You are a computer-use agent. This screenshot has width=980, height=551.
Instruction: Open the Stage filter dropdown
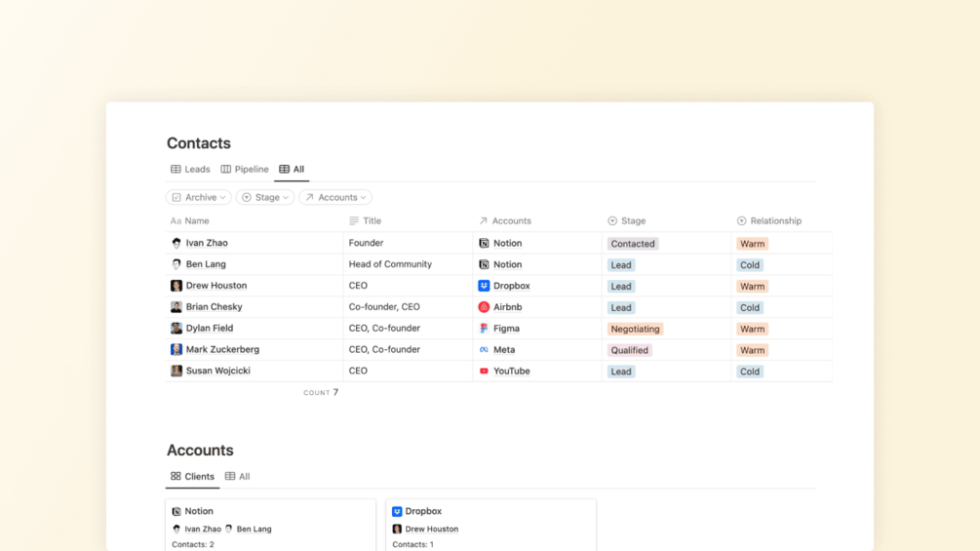coord(265,197)
